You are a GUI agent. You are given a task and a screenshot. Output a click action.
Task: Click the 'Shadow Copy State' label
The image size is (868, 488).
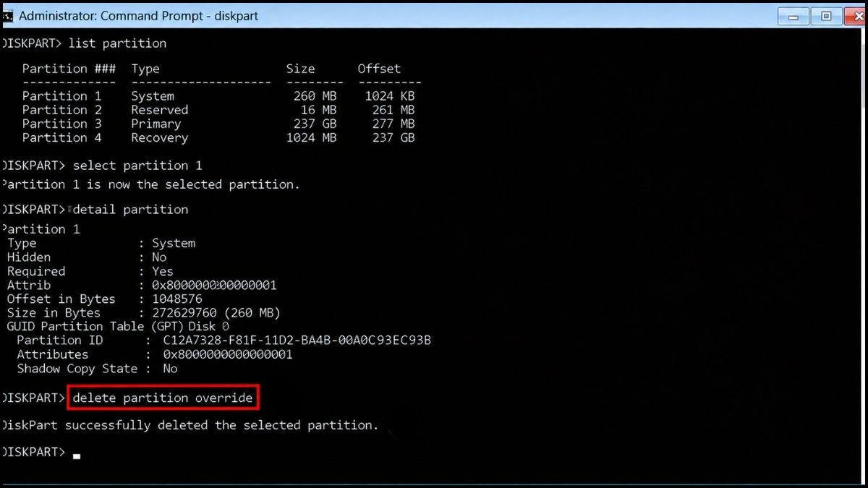77,369
